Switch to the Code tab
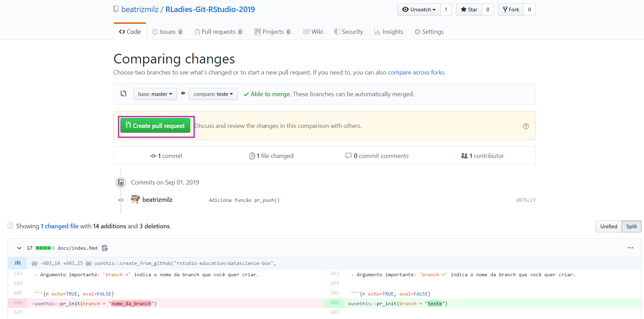The height and width of the screenshot is (319, 644). point(130,32)
